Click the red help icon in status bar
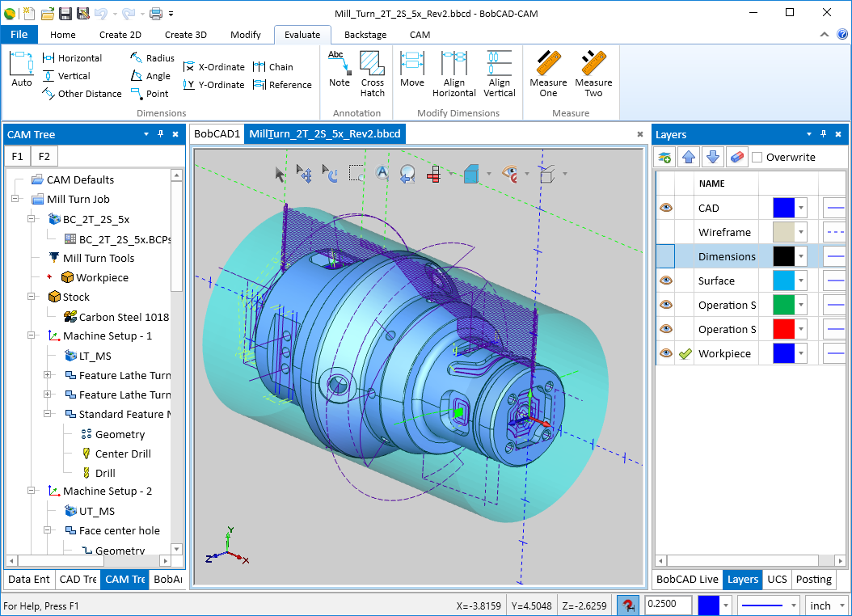This screenshot has height=616, width=852. point(627,605)
